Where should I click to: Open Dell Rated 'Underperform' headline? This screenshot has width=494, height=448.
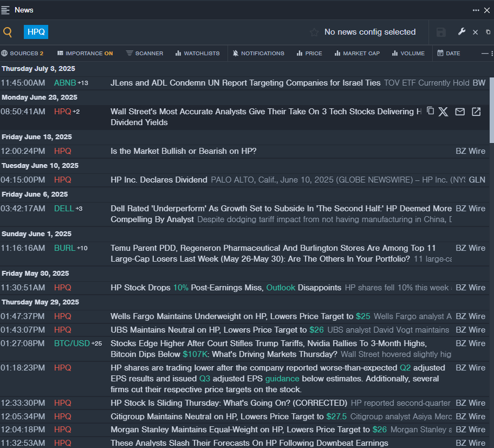[281, 214]
